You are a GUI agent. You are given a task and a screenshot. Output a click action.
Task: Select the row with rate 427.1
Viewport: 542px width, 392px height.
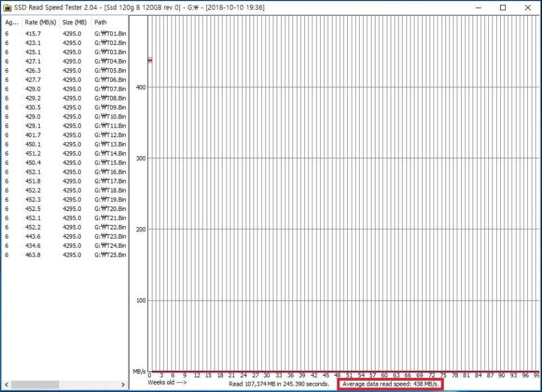tap(65, 61)
